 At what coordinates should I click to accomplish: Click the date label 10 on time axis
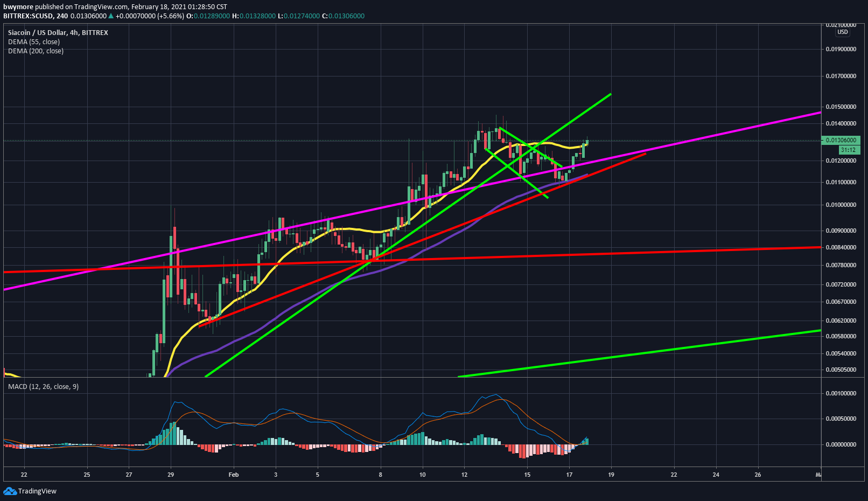point(422,475)
